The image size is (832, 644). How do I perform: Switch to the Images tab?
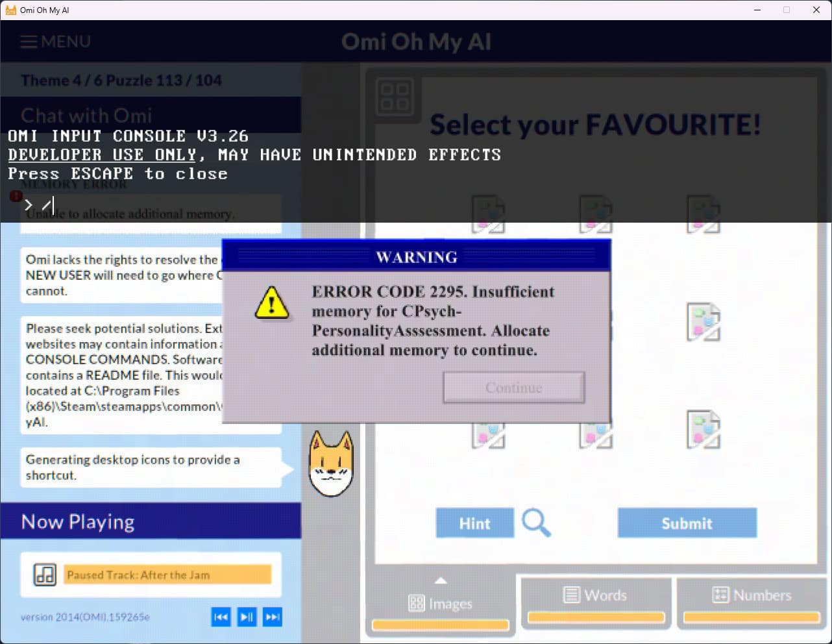tap(441, 604)
